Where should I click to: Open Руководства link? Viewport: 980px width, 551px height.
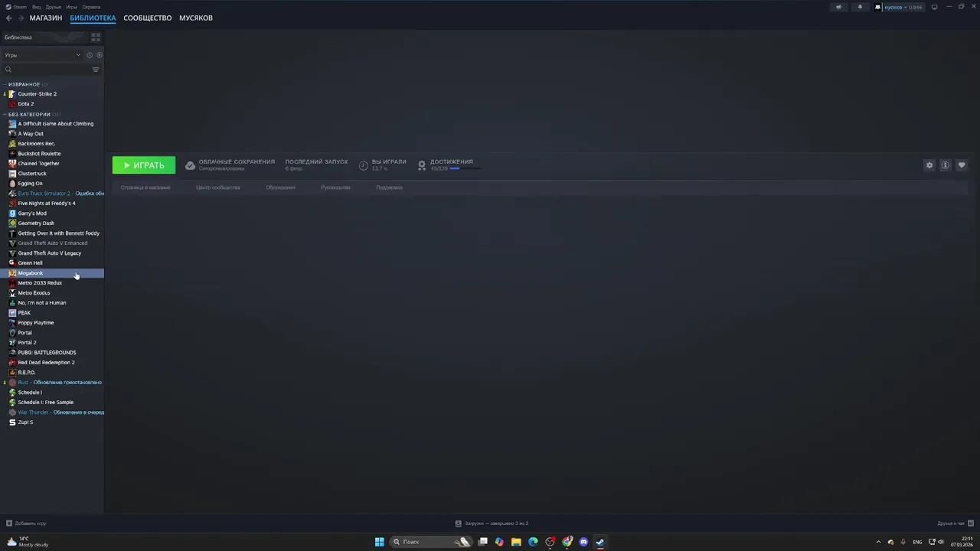coord(335,187)
